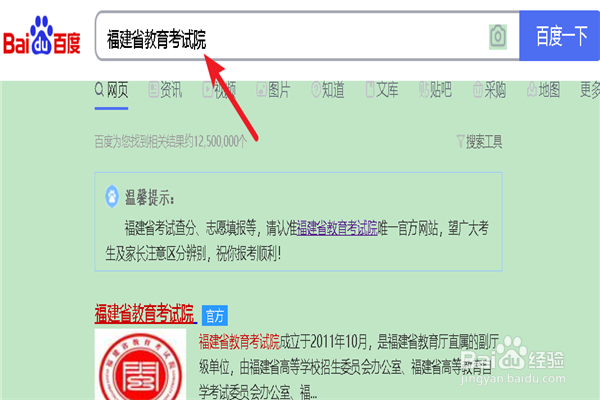The height and width of the screenshot is (400, 600).
Task: Open the 图片 tab
Action: (273, 90)
